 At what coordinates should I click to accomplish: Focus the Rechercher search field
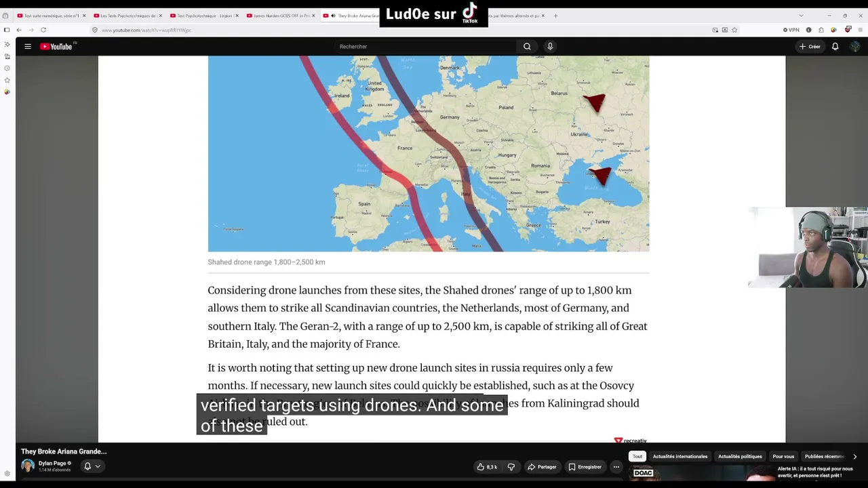point(424,46)
